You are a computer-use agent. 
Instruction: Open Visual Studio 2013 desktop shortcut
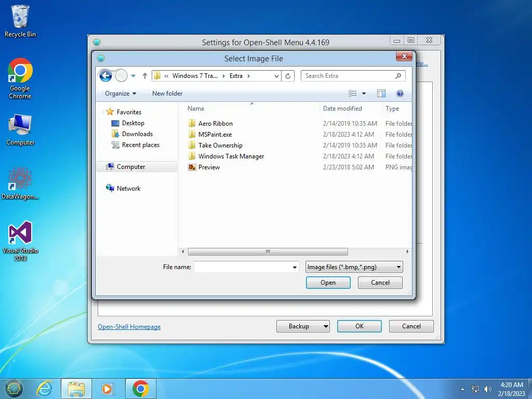pyautogui.click(x=20, y=241)
